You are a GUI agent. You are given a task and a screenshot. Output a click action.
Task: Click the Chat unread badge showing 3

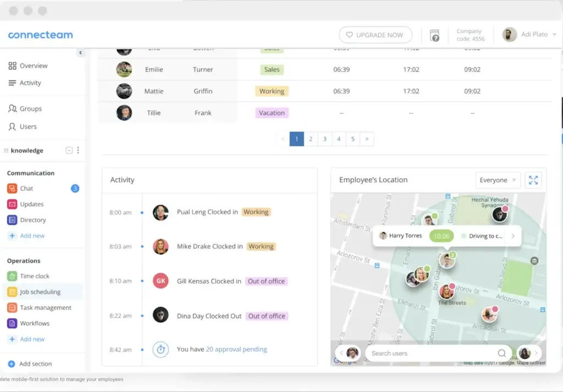(x=75, y=189)
